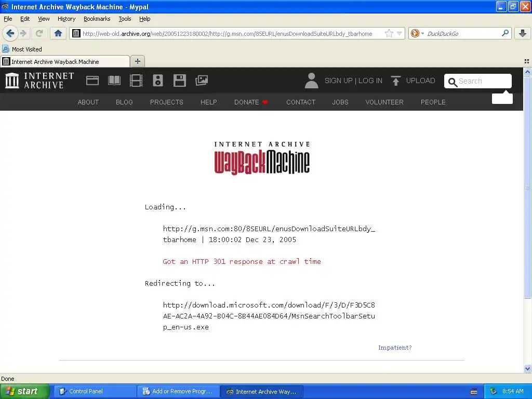Click the Wayback Machine logo
Viewport: 532px width, 399px height.
pos(262,158)
